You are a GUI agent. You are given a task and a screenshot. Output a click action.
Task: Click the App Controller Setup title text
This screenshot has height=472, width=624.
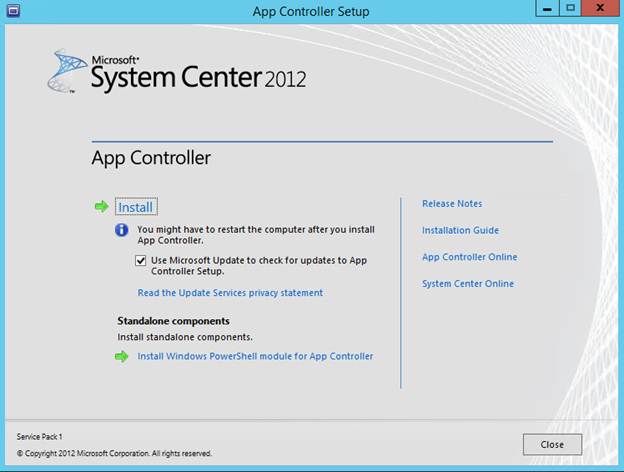(311, 11)
